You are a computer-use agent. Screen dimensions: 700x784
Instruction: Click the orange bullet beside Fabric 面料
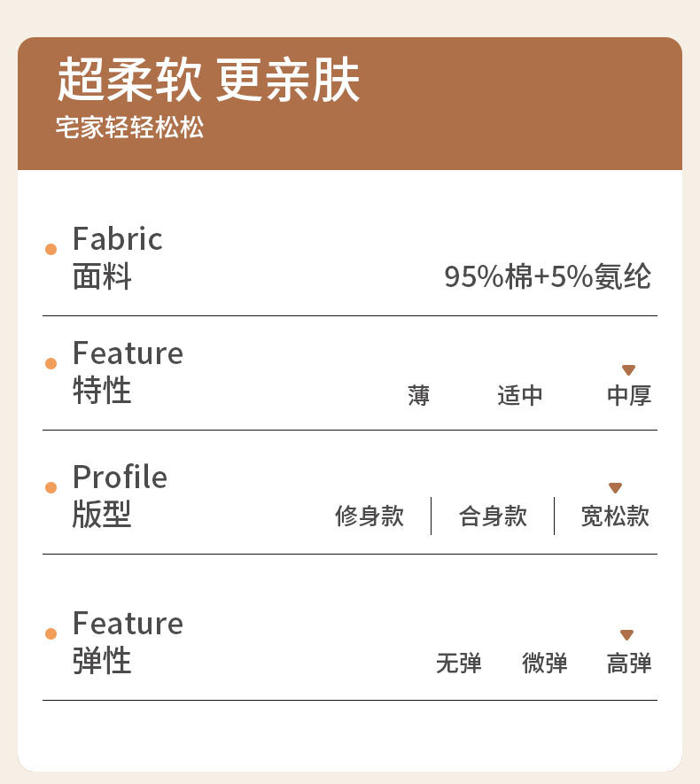[x=51, y=249]
